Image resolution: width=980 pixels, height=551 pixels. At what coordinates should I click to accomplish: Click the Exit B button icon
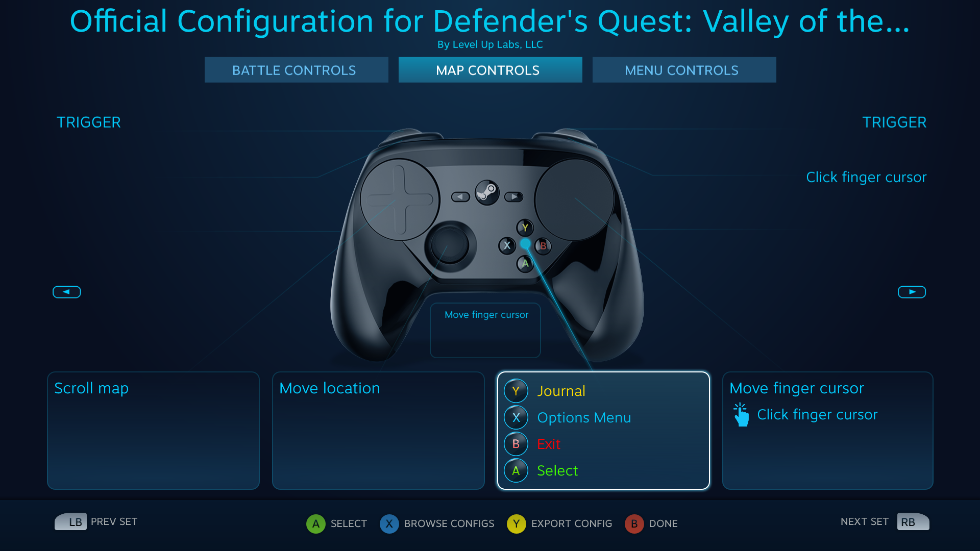pos(516,443)
